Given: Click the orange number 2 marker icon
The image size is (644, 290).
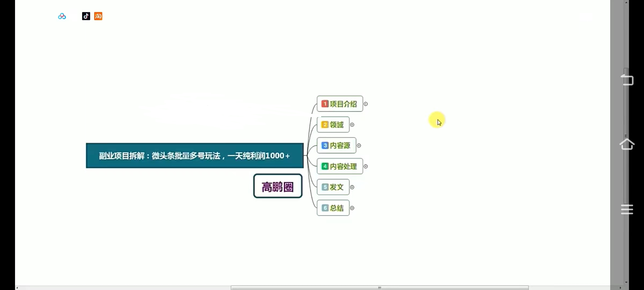Looking at the screenshot, I should click(x=325, y=125).
